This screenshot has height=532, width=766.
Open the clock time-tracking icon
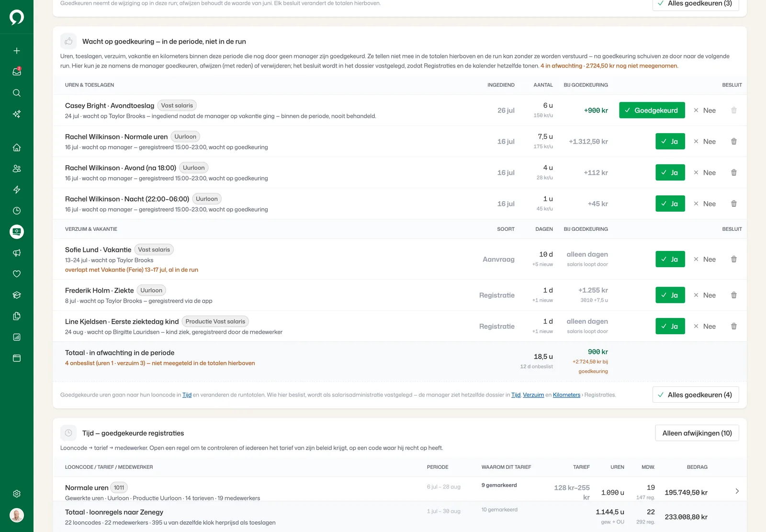coord(17,211)
